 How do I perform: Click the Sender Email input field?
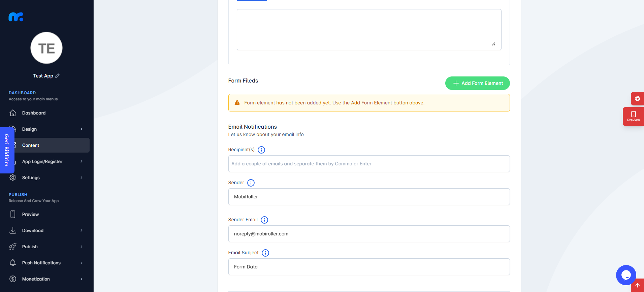point(369,234)
